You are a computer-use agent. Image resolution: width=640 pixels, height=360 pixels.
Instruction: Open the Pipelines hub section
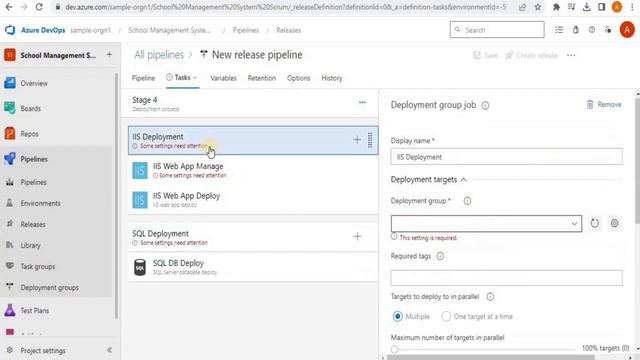(34, 159)
